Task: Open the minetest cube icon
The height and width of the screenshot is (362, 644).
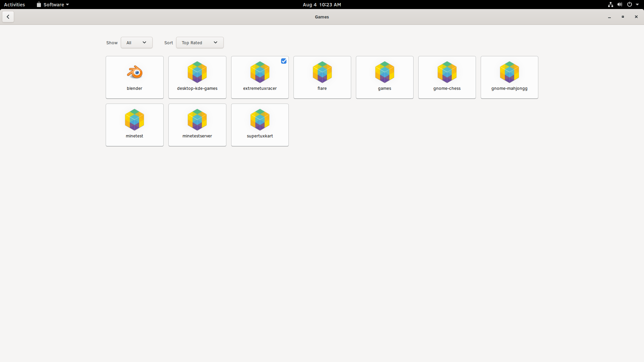Action: tap(135, 120)
